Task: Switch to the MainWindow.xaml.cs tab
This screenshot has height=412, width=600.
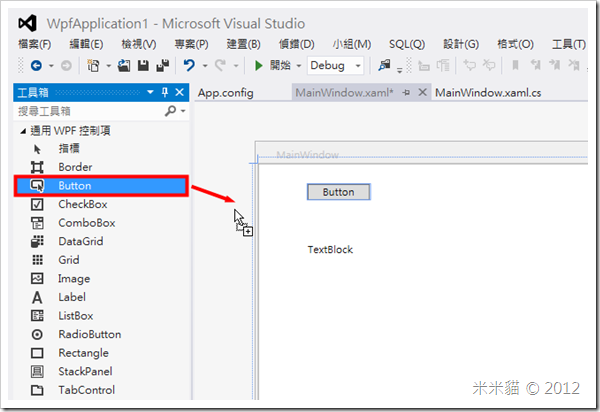Action: coord(488,93)
